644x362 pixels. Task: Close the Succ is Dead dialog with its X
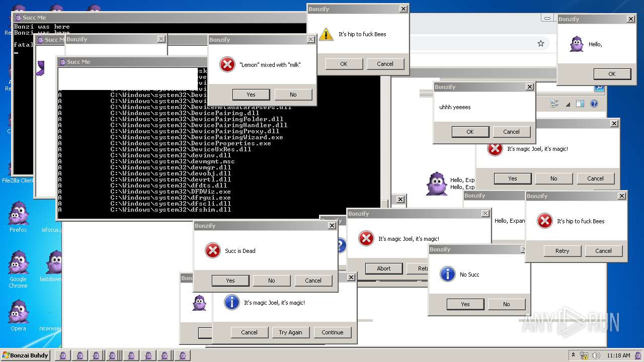pos(332,226)
